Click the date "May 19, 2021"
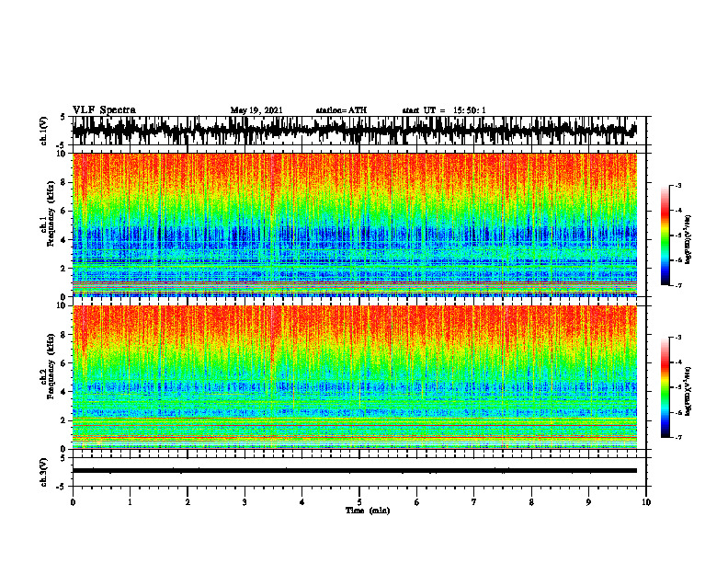728x563 pixels. 256,110
